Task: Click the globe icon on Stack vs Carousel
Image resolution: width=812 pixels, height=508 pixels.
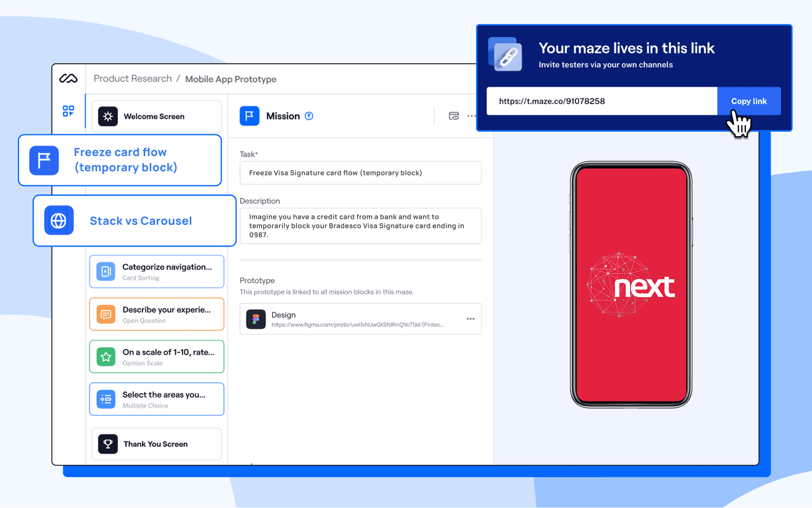Action: pyautogui.click(x=59, y=220)
